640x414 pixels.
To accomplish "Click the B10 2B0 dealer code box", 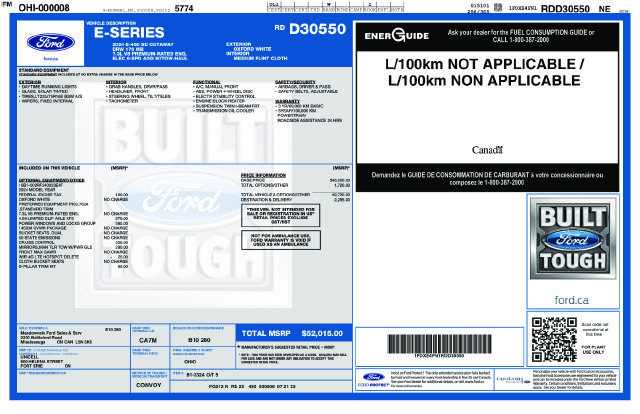I will [x=199, y=340].
